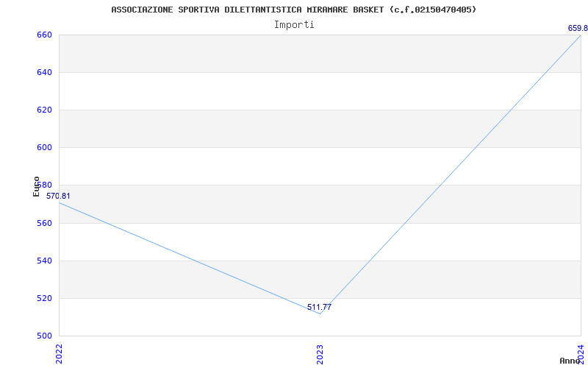The height and width of the screenshot is (368, 588).
Task: Click the chart title ASSOCIAZIONE SPORTIVA DILETTANTISTICA MIRAMARE BASKET
Action: click(293, 10)
